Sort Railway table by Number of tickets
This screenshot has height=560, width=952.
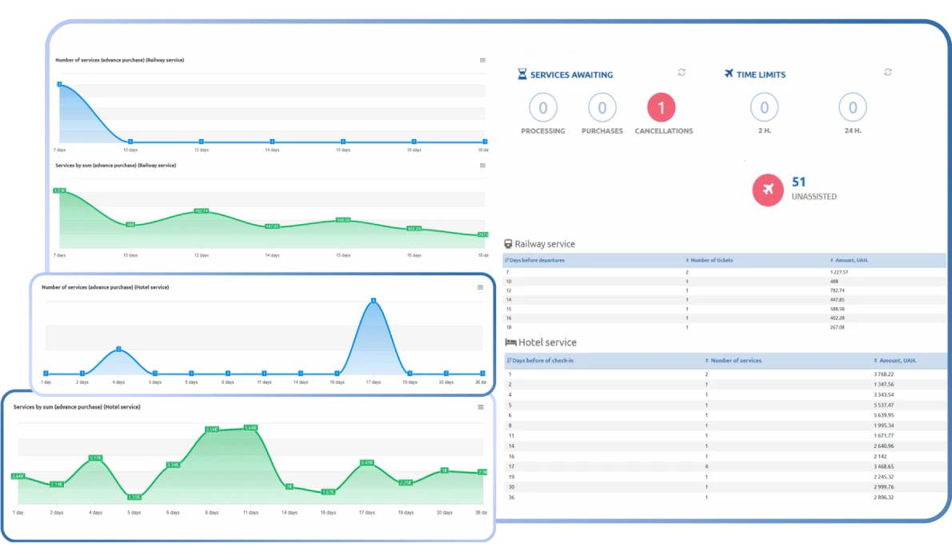pyautogui.click(x=711, y=260)
